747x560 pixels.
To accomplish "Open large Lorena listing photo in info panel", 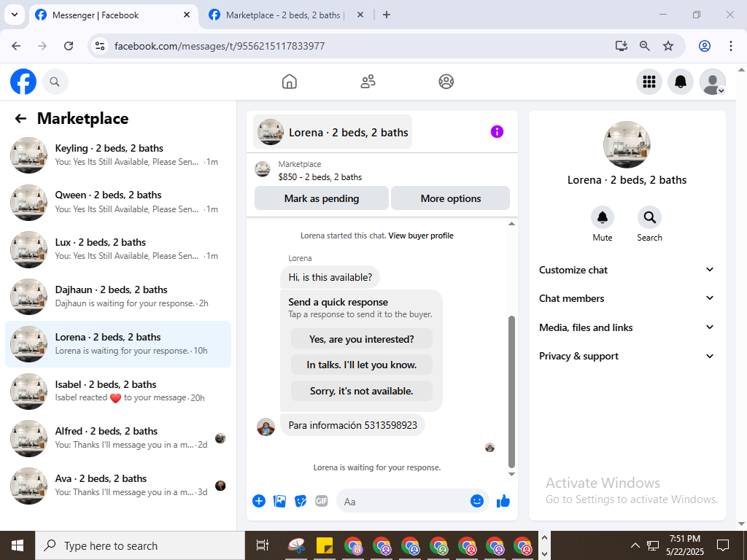I will coord(627,145).
